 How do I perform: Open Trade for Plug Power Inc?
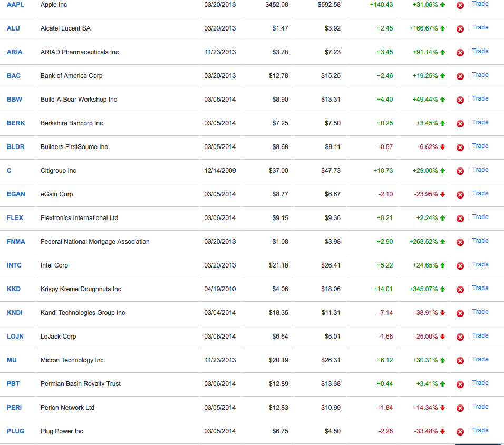480,431
